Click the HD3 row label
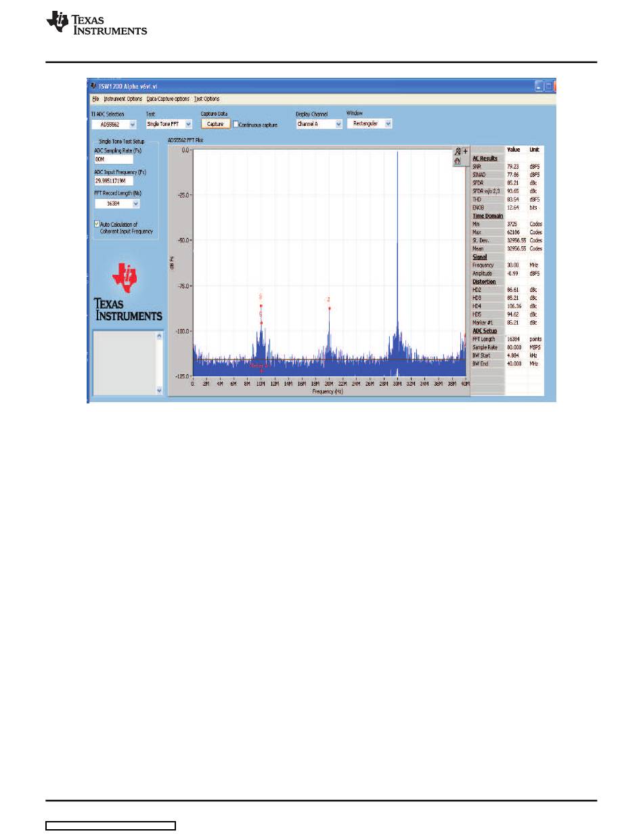The height and width of the screenshot is (840, 643). click(476, 298)
